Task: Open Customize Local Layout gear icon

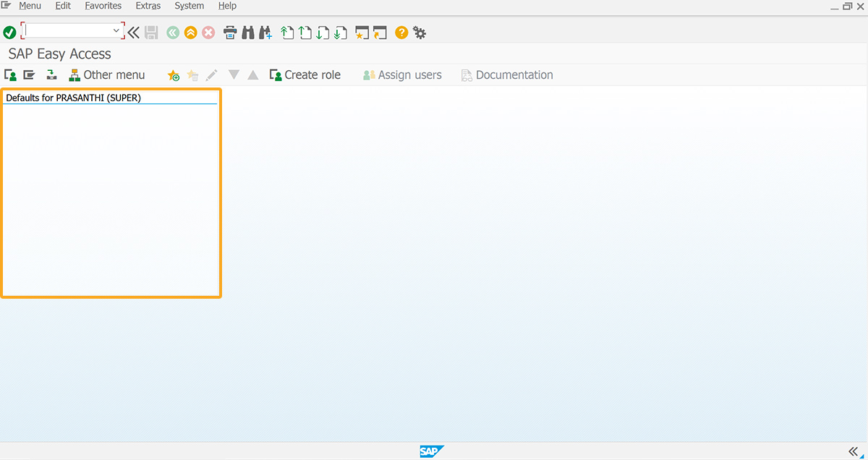Action: coord(420,33)
